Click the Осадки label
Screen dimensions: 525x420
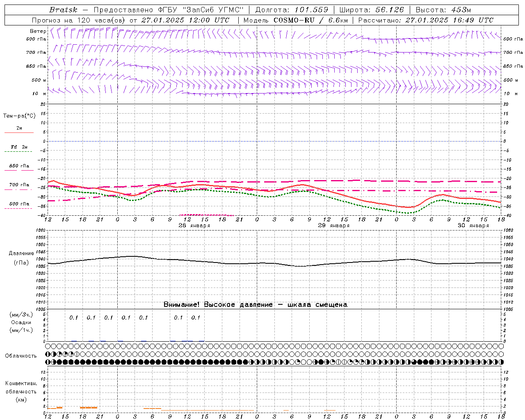21,322
